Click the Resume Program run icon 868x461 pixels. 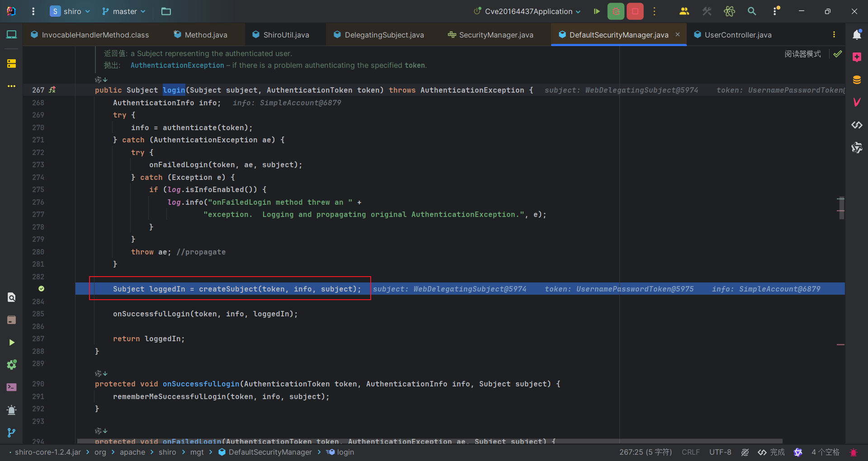point(597,11)
